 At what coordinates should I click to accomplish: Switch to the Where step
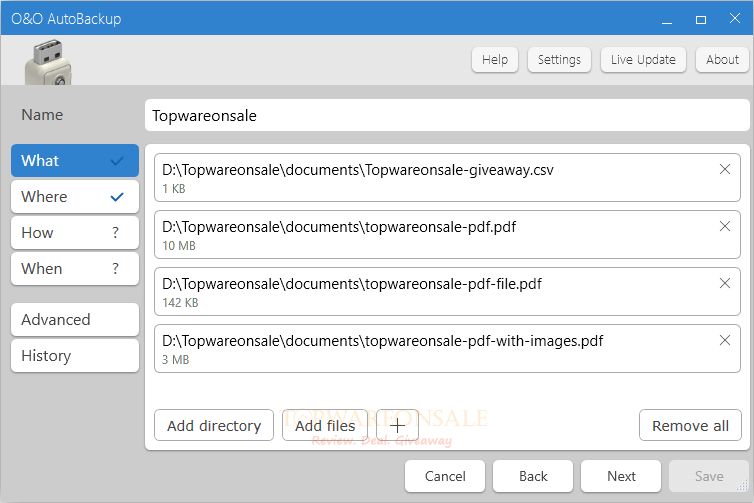[75, 197]
